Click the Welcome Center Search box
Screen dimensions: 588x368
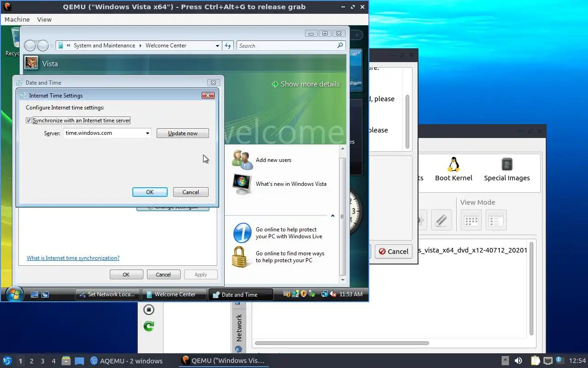pyautogui.click(x=287, y=46)
